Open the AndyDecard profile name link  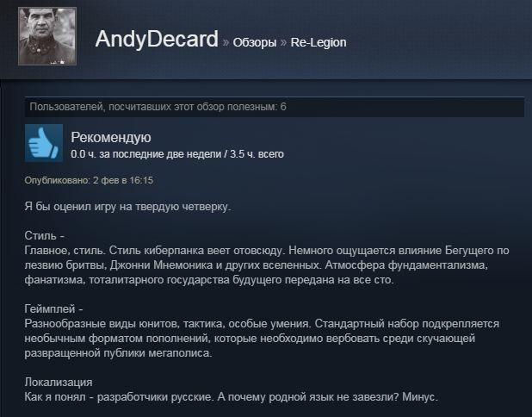point(157,39)
